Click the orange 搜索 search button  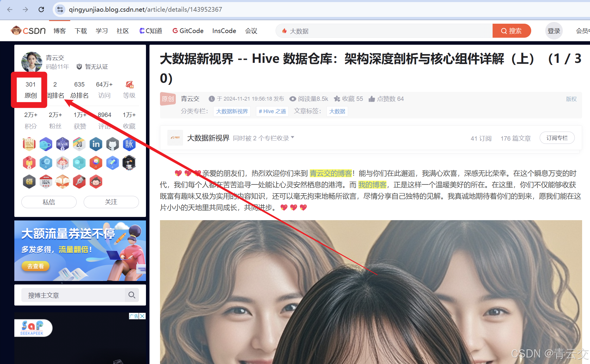click(x=511, y=31)
